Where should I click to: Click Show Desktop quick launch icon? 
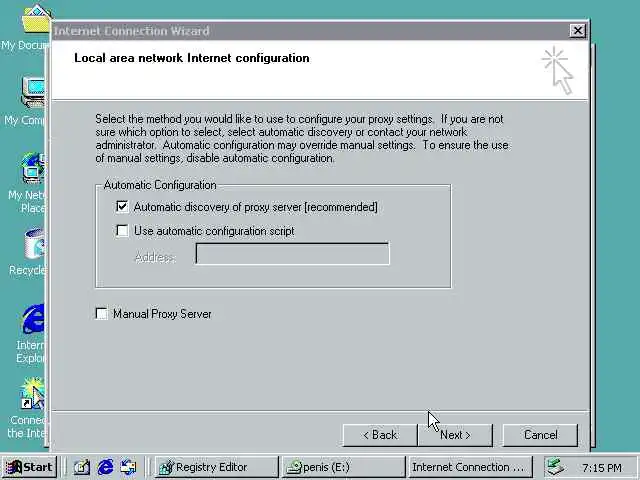click(x=81, y=467)
